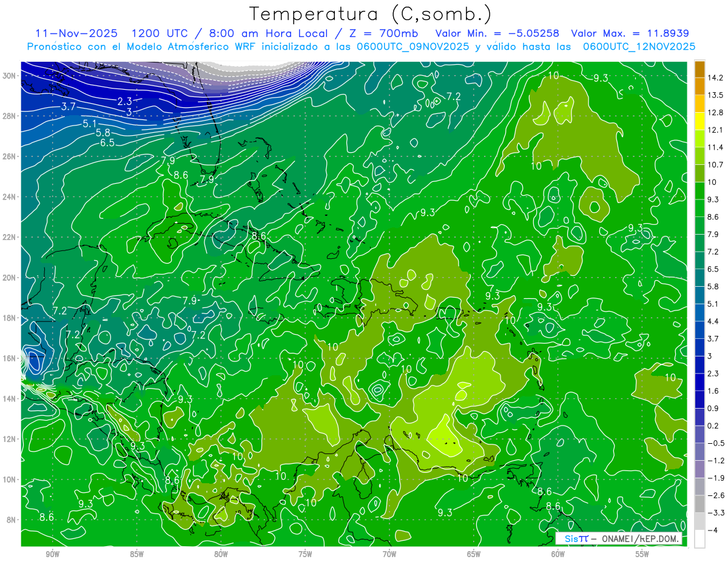
Task: Click longitude axis label '80W'
Action: tap(221, 554)
